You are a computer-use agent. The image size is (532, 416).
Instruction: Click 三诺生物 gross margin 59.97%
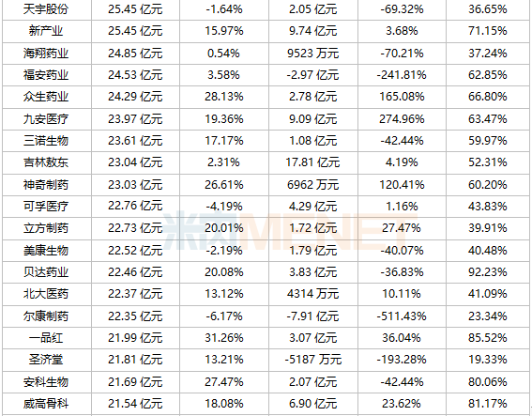tap(488, 141)
